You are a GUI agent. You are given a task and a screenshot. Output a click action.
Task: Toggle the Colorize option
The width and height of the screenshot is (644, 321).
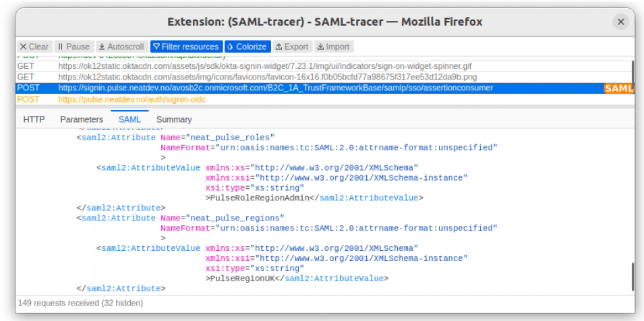click(x=247, y=47)
